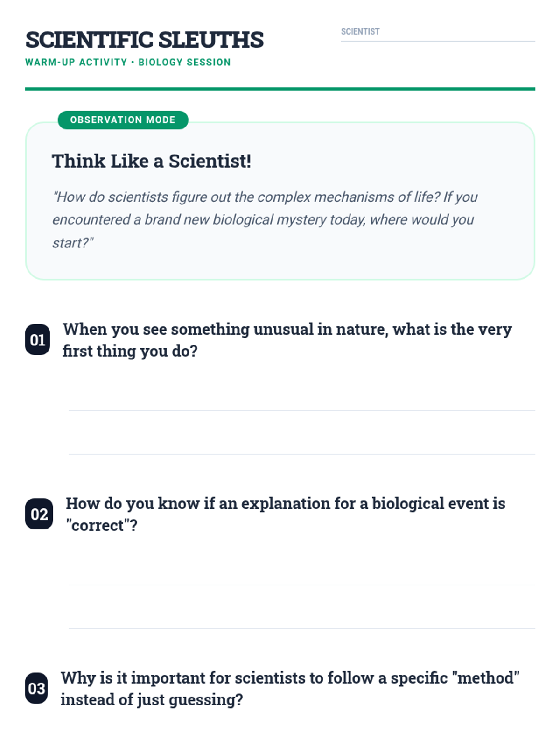This screenshot has height=747, width=560.
Task: Click the SCIENTIFIC SLEUTHS title
Action: point(144,40)
